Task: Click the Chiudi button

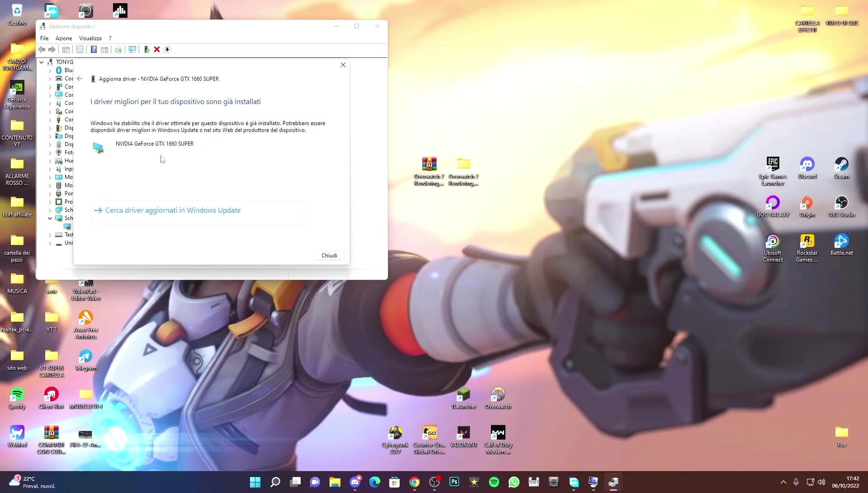Action: point(329,256)
